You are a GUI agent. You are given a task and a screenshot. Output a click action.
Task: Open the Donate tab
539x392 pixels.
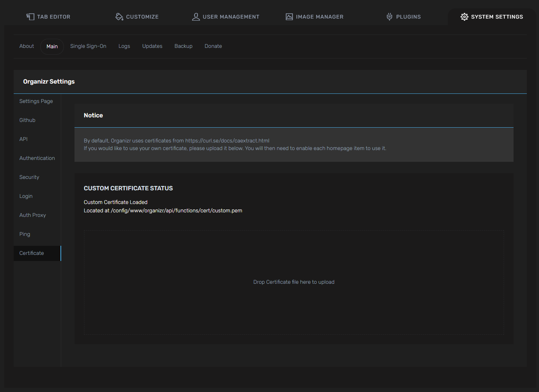pos(213,46)
